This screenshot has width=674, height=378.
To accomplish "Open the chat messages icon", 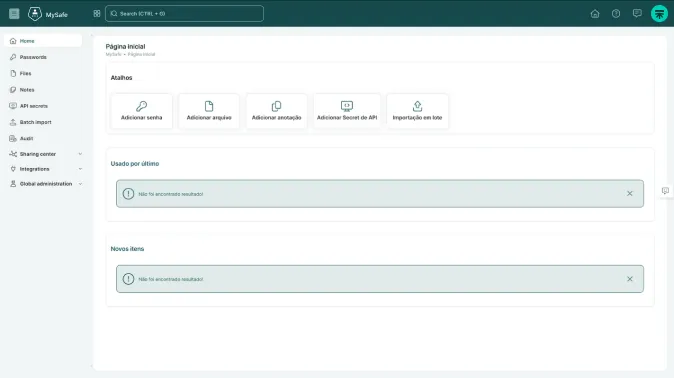I will pos(637,14).
